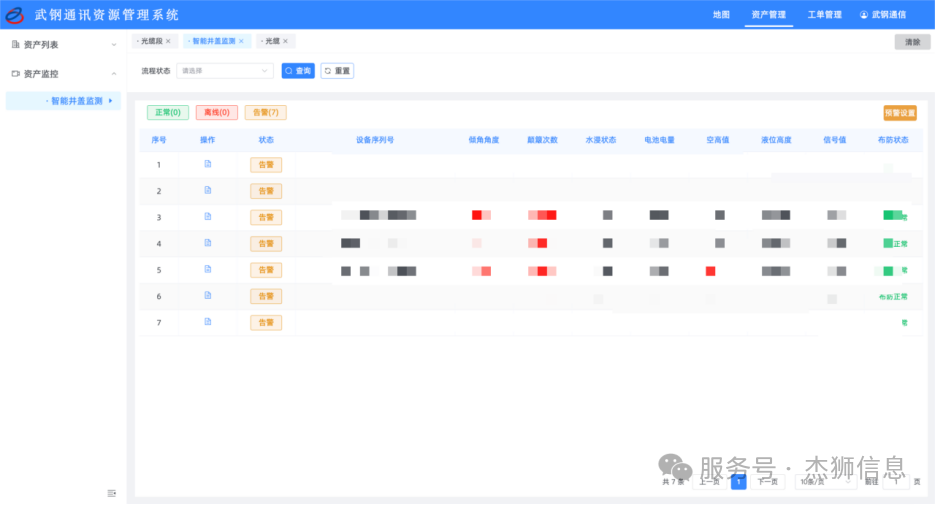Filter by 正常(0) status
This screenshot has height=505, width=936.
(x=168, y=113)
